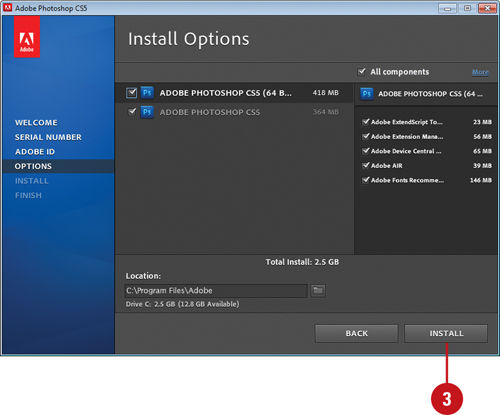Click the 39 MB size of Adobe AIR
This screenshot has width=500, height=415.
(x=482, y=166)
